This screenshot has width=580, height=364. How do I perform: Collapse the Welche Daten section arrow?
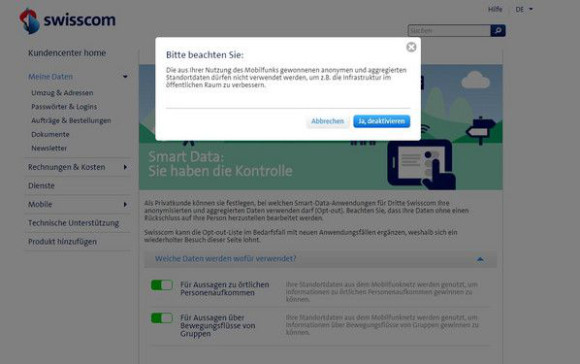[x=480, y=259]
